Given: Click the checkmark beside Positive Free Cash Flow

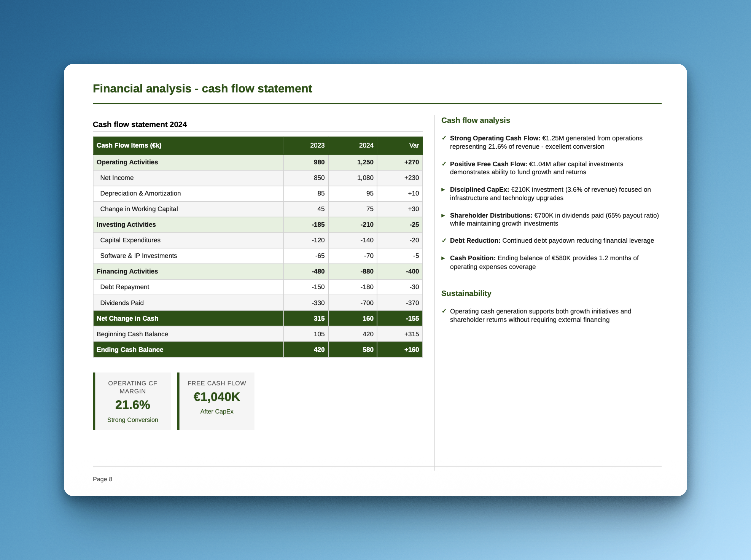Looking at the screenshot, I should 444,164.
